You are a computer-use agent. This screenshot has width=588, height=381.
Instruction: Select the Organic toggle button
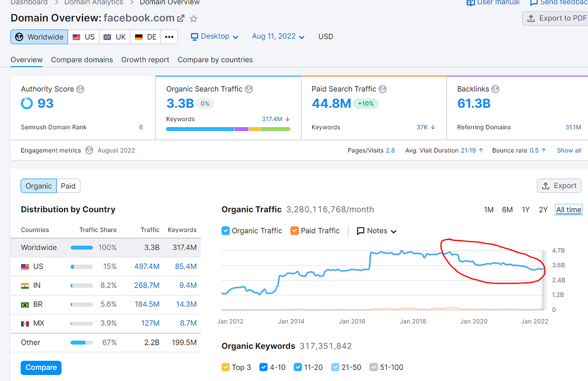(x=39, y=186)
